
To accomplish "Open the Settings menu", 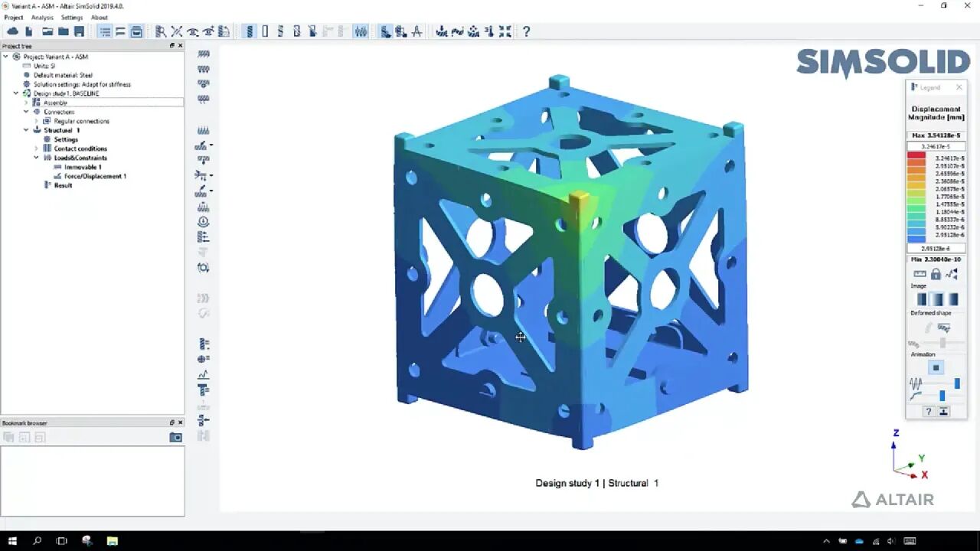I will pyautogui.click(x=72, y=17).
